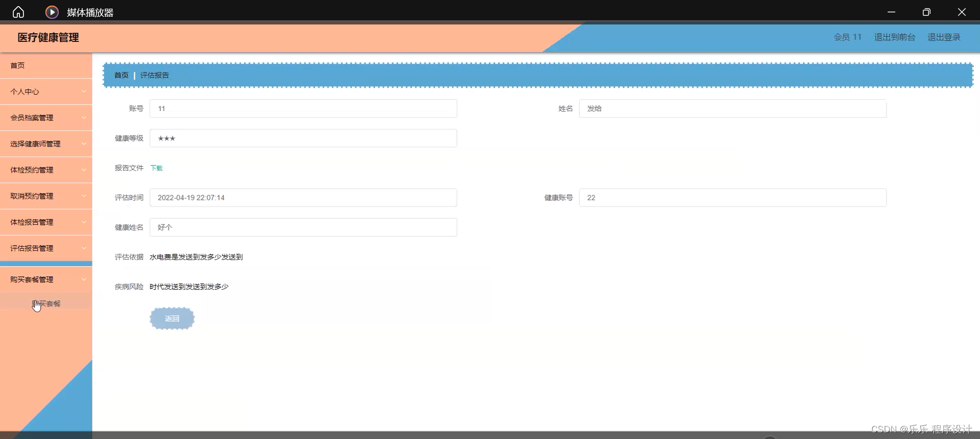This screenshot has height=439, width=980.
Task: Open the 会员档案管理 sidebar menu
Action: (46, 118)
